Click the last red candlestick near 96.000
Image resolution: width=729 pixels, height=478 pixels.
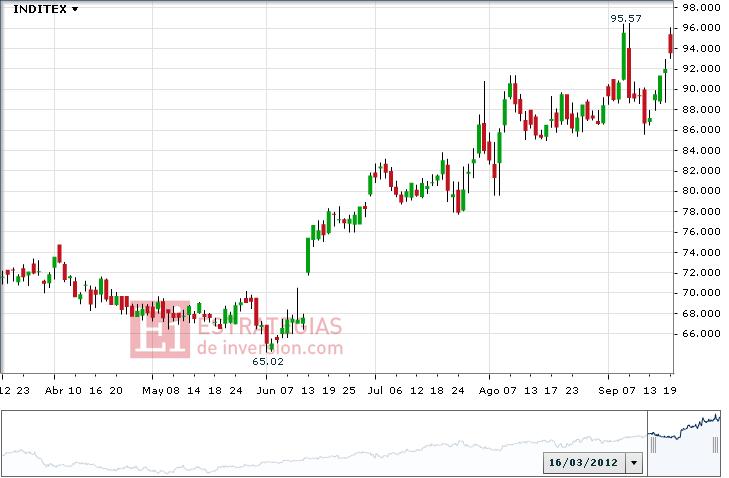[x=670, y=44]
